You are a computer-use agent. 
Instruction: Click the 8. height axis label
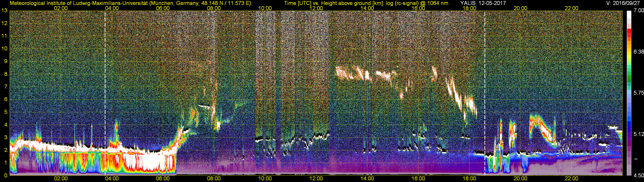pos(6,74)
